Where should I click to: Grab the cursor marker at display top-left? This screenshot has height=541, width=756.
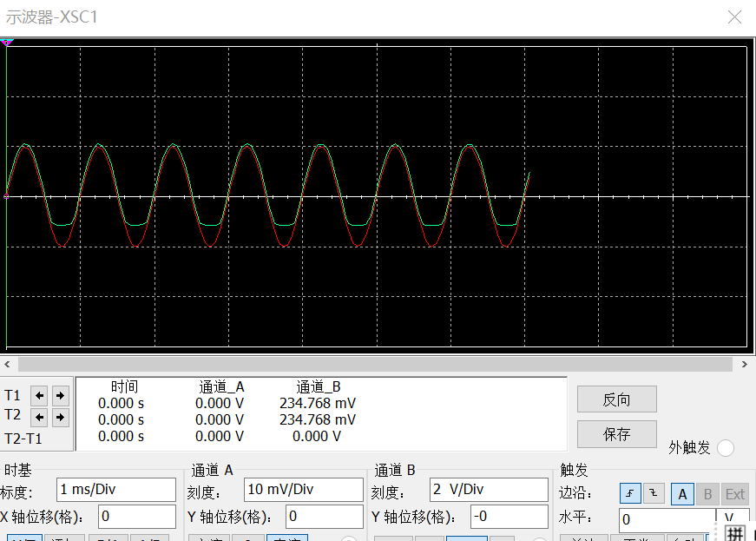point(6,43)
